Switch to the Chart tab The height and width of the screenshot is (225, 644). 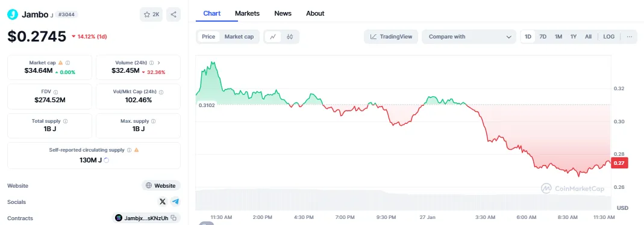coord(212,13)
